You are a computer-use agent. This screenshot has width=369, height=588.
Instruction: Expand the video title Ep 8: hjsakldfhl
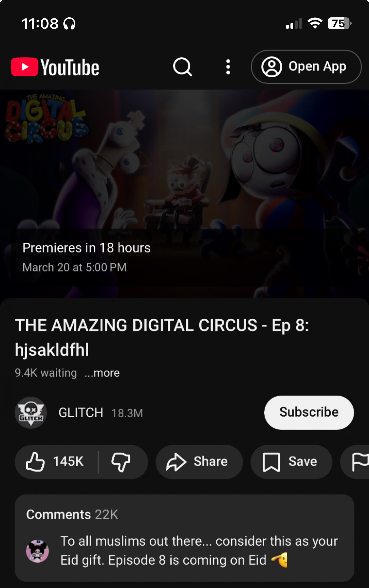[x=162, y=337]
